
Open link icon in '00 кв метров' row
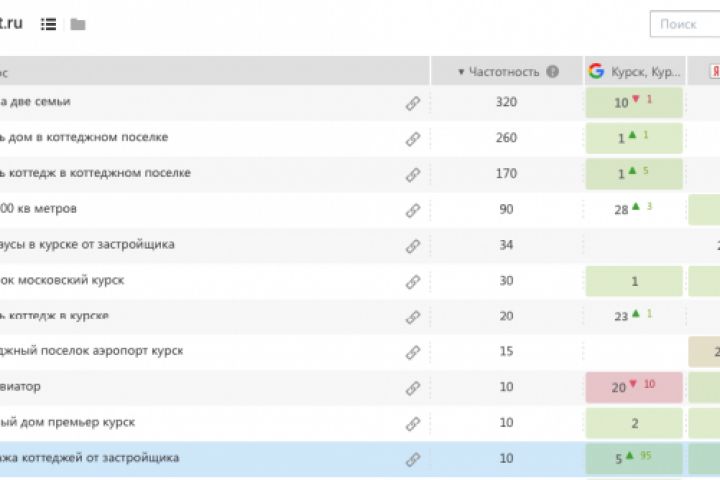pos(413,210)
